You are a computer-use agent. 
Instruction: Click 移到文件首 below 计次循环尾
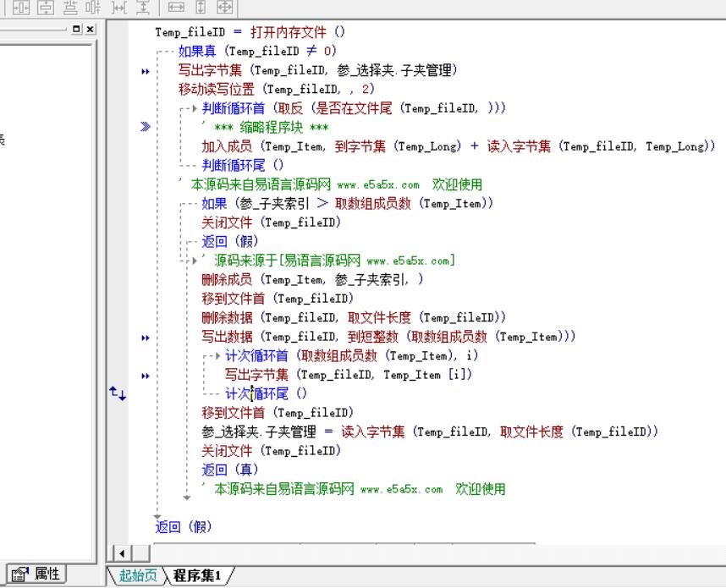(234, 413)
